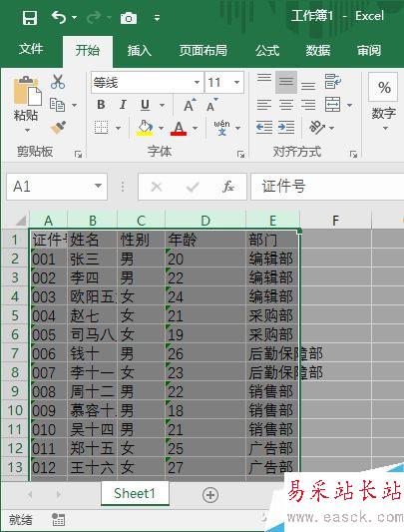The width and height of the screenshot is (404, 532).
Task: Click the Undo arrow icon
Action: click(x=58, y=17)
